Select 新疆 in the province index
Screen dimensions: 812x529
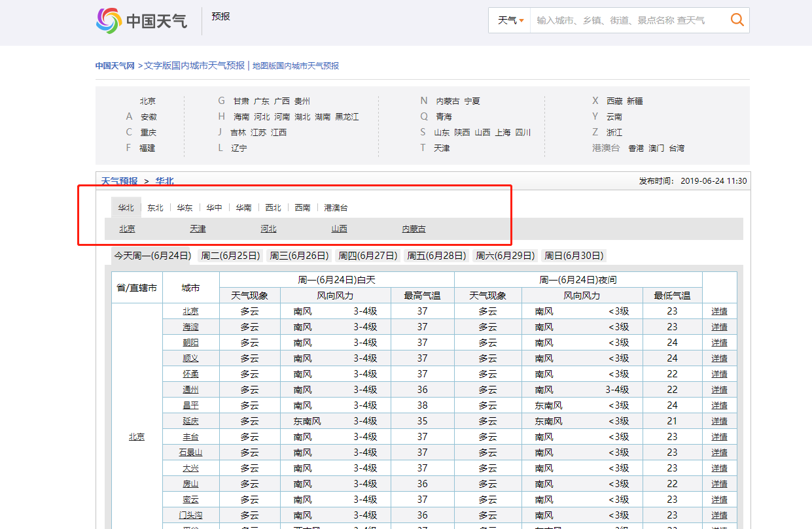[x=635, y=101]
